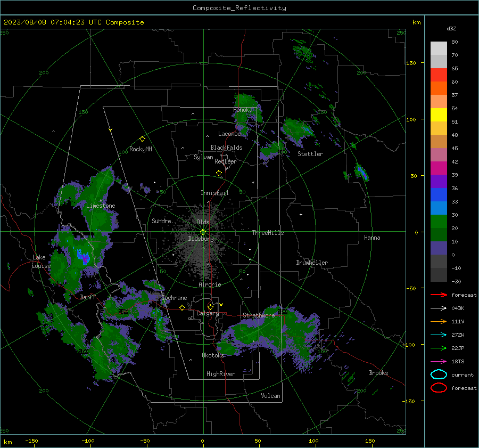Click the RockyMH label
The width and height of the screenshot is (479, 448).
click(x=141, y=149)
